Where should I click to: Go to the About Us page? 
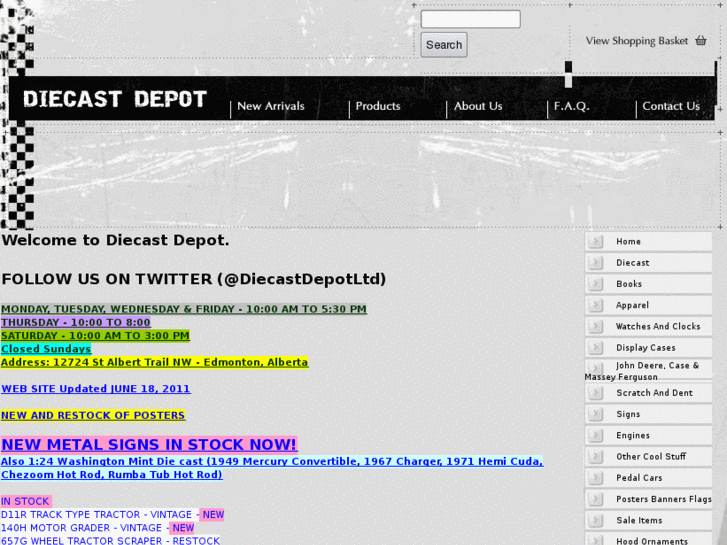(478, 106)
